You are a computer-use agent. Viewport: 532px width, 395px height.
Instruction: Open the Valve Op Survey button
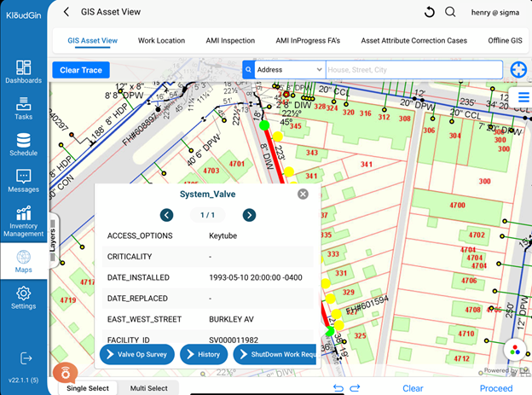[x=137, y=354]
